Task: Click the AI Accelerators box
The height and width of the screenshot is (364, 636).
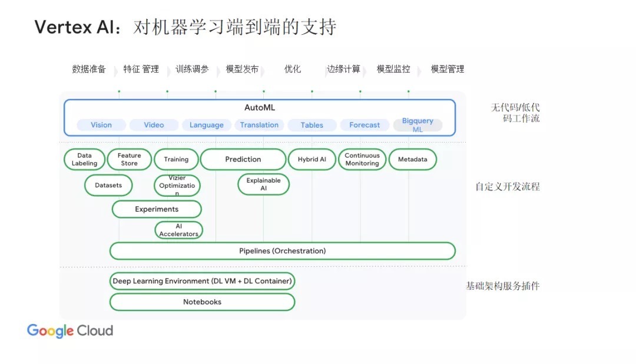Action: 178,230
